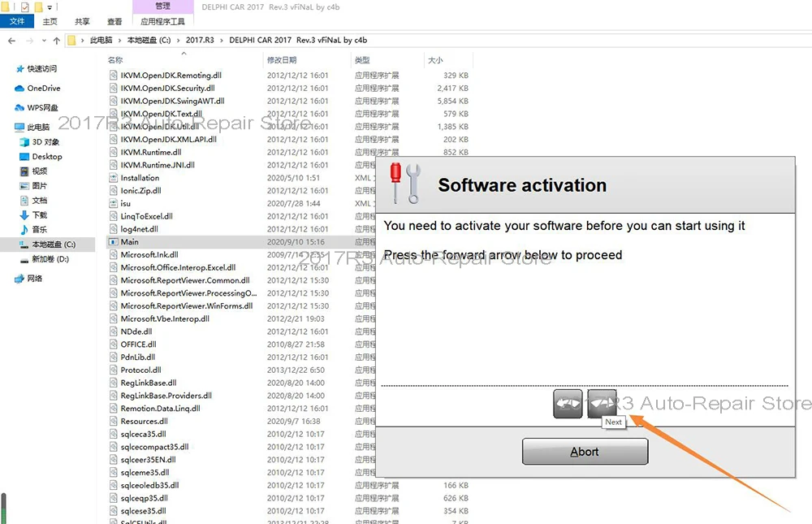
Task: Click the new folder icon in title bar
Action: pyautogui.click(x=38, y=6)
